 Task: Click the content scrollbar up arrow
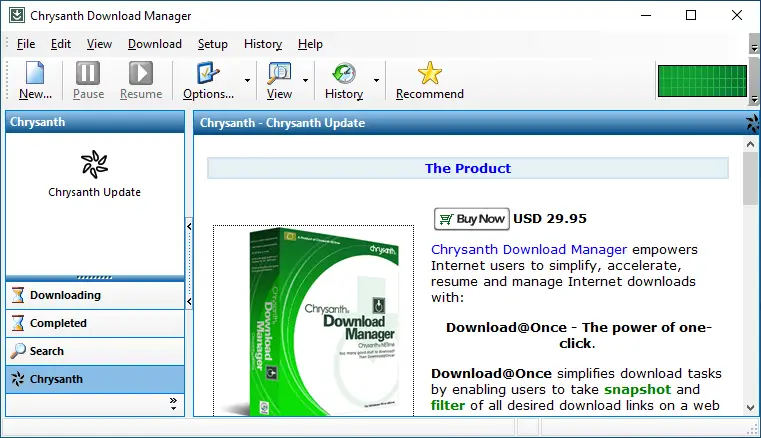[x=750, y=144]
